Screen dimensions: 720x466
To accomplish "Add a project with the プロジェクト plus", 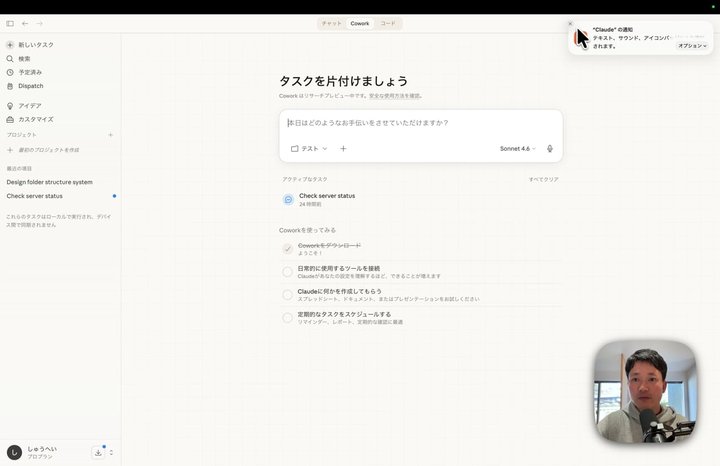I will click(x=110, y=135).
